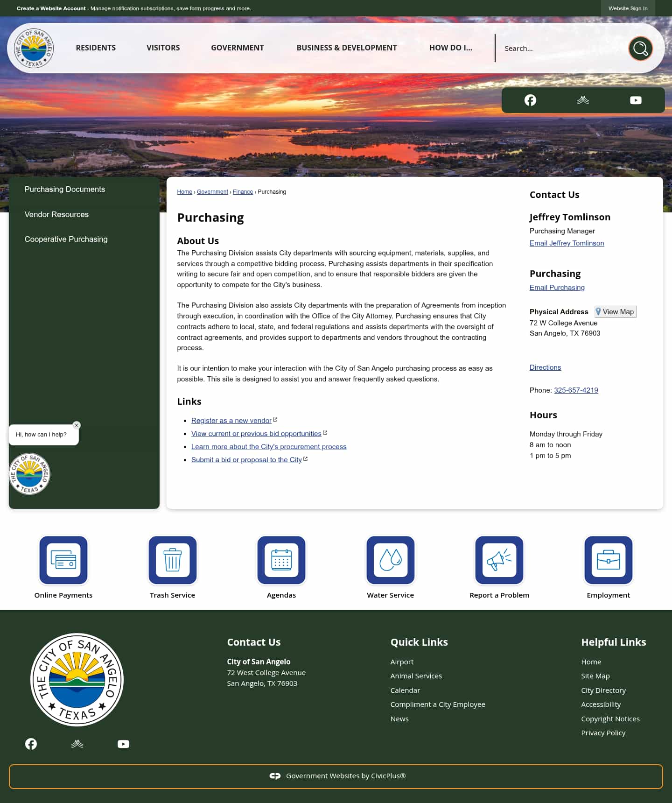Image resolution: width=672 pixels, height=803 pixels.
Task: Open the footer Facebook icon
Action: (x=31, y=744)
